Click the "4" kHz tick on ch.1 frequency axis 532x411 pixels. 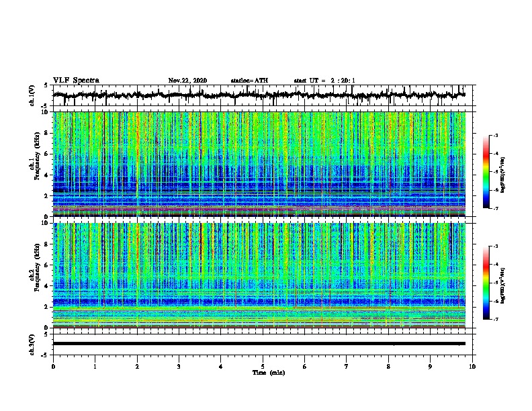tap(47, 175)
